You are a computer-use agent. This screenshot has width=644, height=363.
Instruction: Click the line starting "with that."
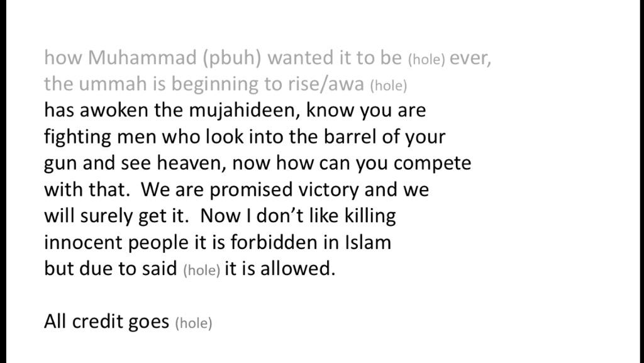[x=236, y=190]
